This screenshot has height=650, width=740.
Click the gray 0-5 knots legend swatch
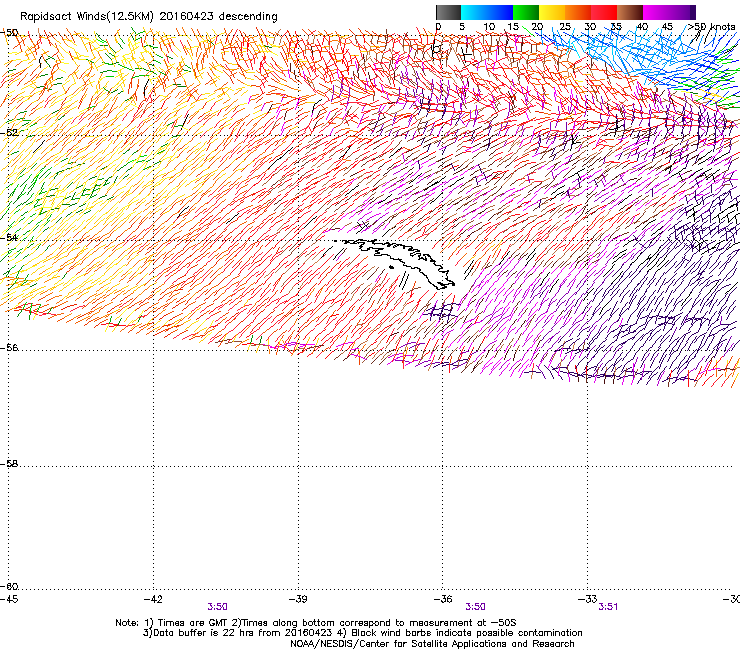click(x=448, y=12)
